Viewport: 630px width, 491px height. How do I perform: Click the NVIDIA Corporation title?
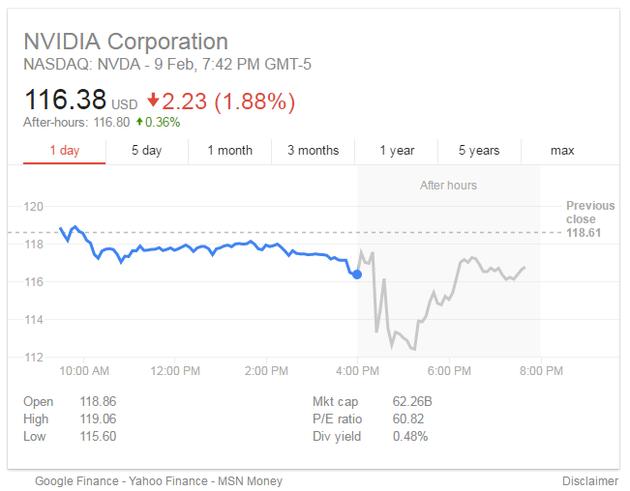click(x=125, y=42)
